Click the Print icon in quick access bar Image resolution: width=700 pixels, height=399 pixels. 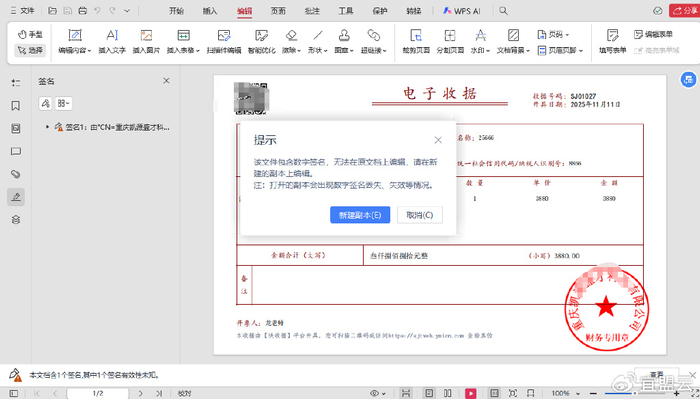(x=83, y=11)
